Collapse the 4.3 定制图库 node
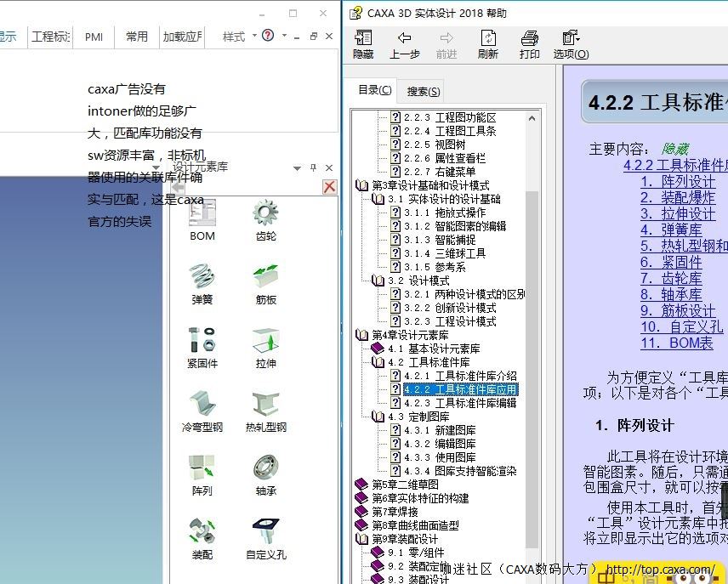728x584 pixels. [x=378, y=417]
